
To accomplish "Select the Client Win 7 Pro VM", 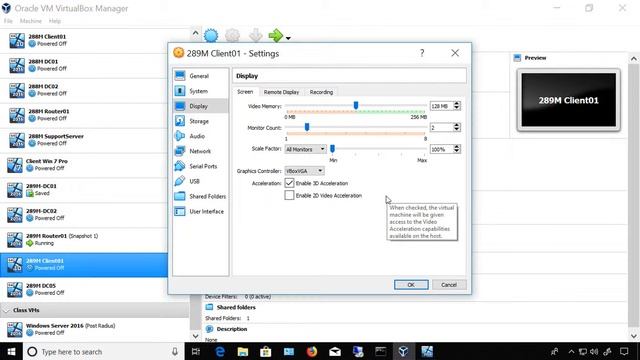I will (95, 165).
